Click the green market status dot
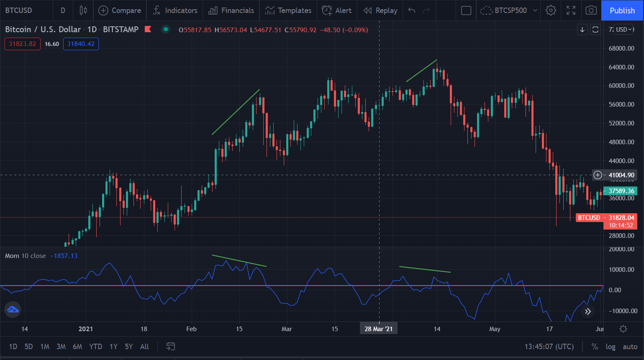This screenshot has height=360, width=644. [166, 29]
